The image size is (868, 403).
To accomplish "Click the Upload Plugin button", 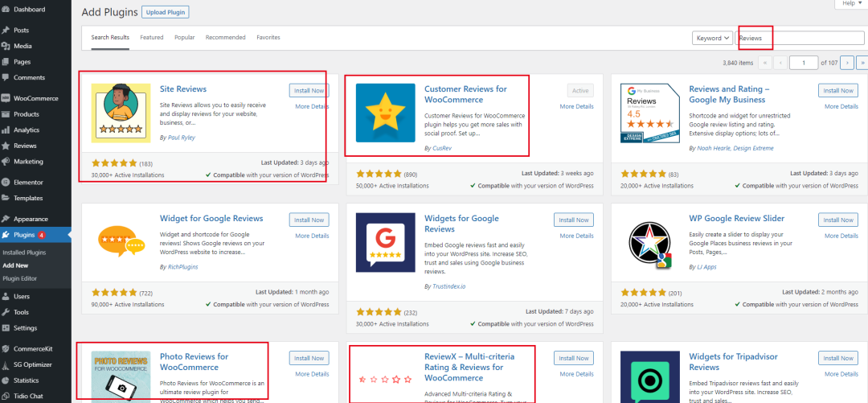I will [165, 13].
